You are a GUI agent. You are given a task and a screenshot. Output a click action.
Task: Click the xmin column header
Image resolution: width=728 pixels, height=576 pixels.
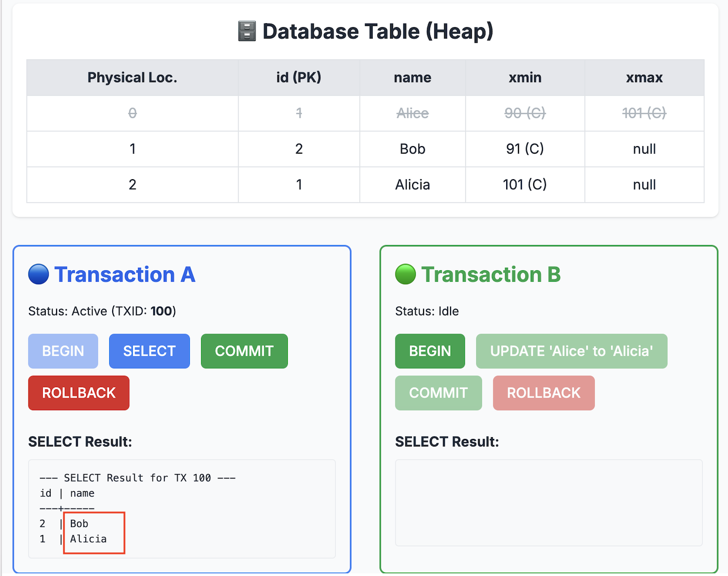(525, 78)
